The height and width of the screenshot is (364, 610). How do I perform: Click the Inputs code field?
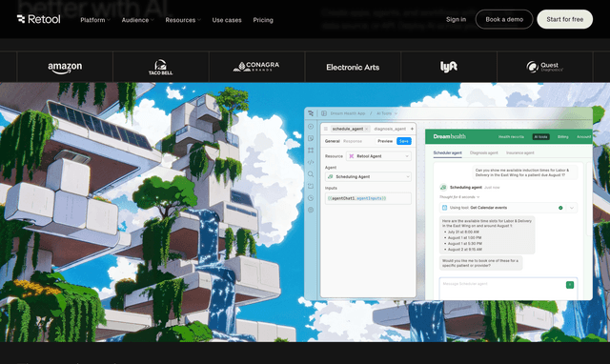tap(368, 198)
